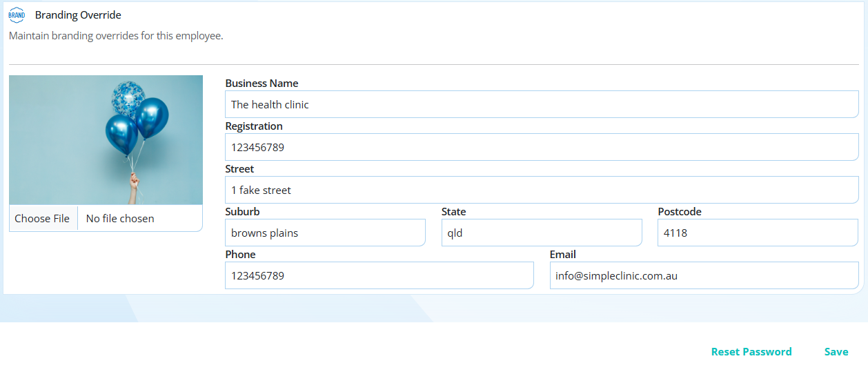Click into the Registration field
This screenshot has height=372, width=868.
pos(542,148)
